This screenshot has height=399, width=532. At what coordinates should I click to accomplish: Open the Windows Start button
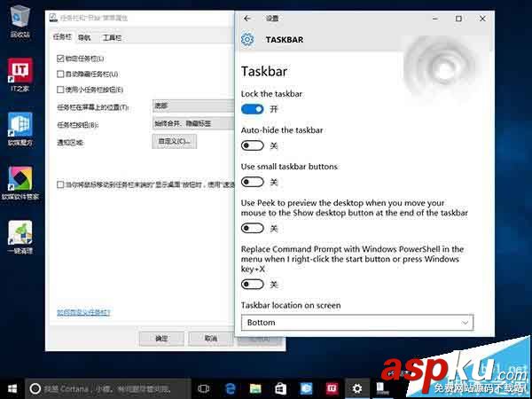pos(12,389)
